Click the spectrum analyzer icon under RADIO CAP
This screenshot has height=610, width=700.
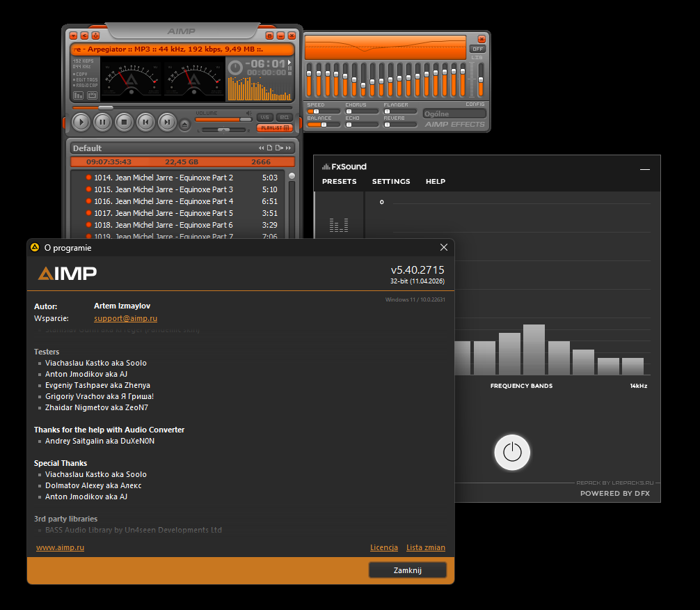click(79, 95)
